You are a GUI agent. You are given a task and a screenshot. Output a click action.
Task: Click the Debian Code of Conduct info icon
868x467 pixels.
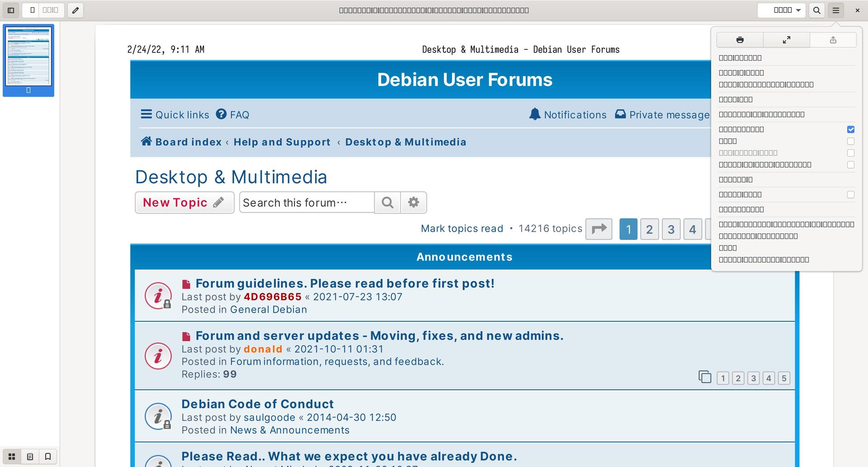coord(158,416)
